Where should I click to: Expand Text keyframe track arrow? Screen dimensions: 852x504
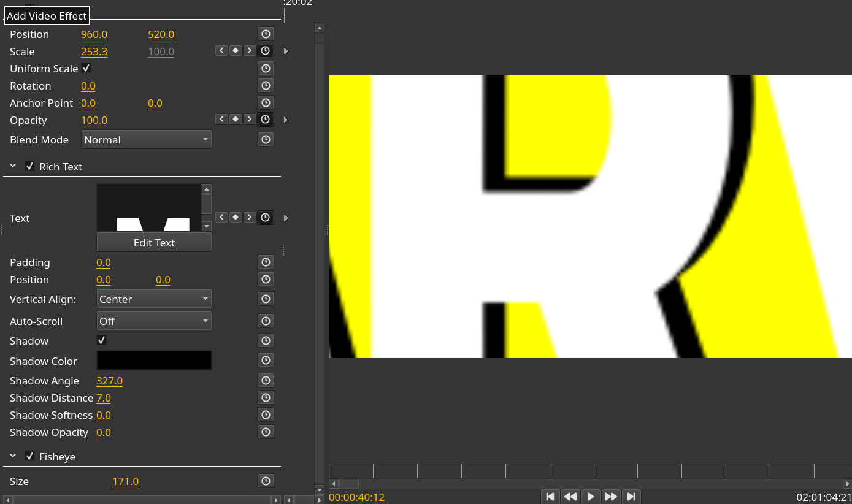pos(286,218)
